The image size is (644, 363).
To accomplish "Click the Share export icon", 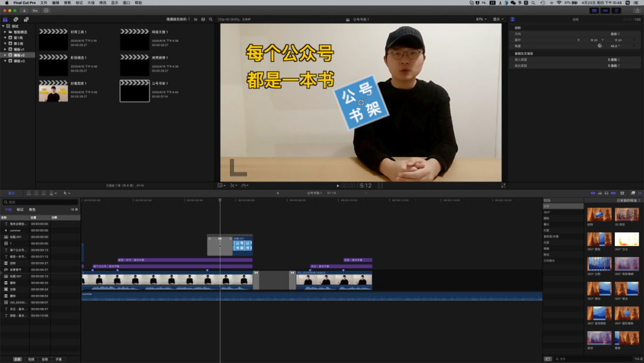I will (x=637, y=10).
